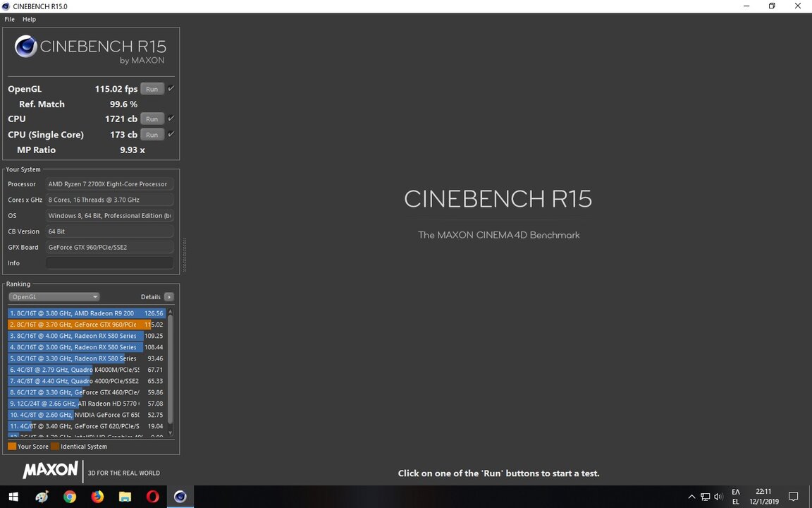
Task: Click the CB Version 64 Bit field
Action: [x=109, y=231]
